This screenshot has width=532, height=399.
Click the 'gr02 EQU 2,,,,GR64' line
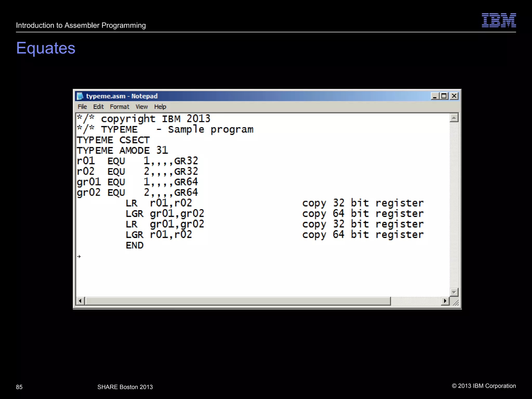(137, 193)
